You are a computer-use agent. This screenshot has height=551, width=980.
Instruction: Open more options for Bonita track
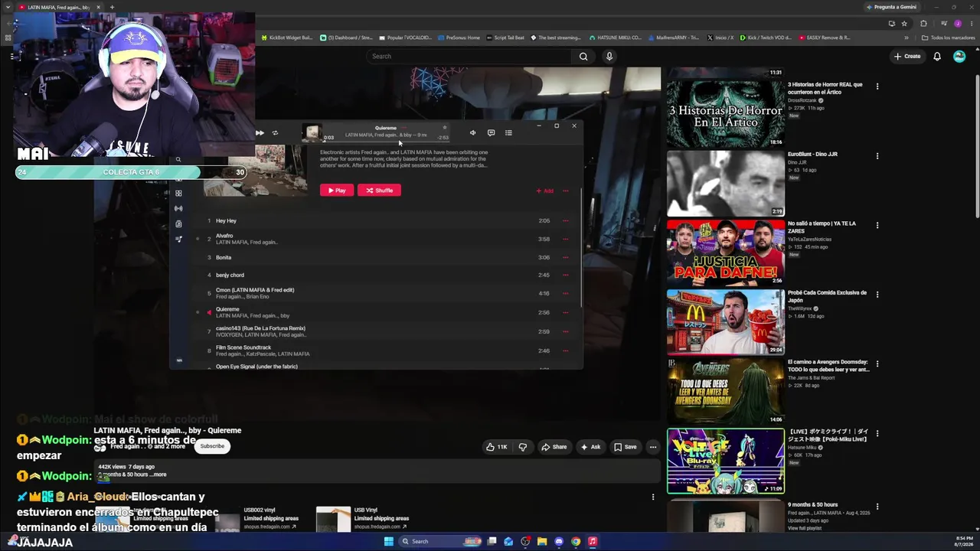[x=566, y=258]
